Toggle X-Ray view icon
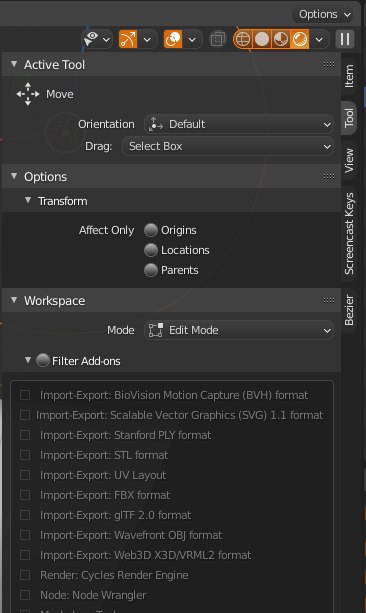The height and width of the screenshot is (613, 366). click(217, 39)
